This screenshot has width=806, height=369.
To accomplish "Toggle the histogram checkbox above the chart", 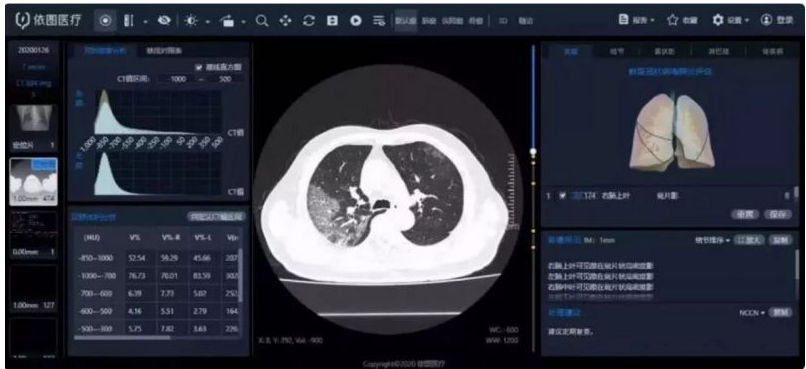I will 198,67.
